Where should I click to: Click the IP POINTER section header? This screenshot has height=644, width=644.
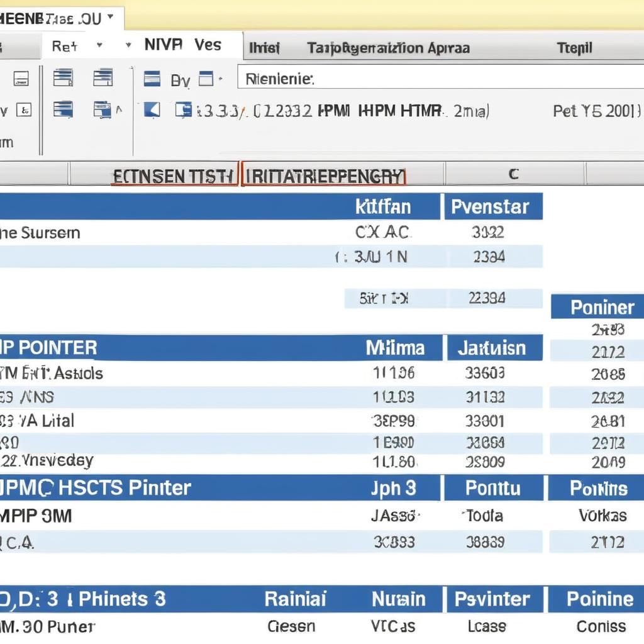(x=48, y=348)
